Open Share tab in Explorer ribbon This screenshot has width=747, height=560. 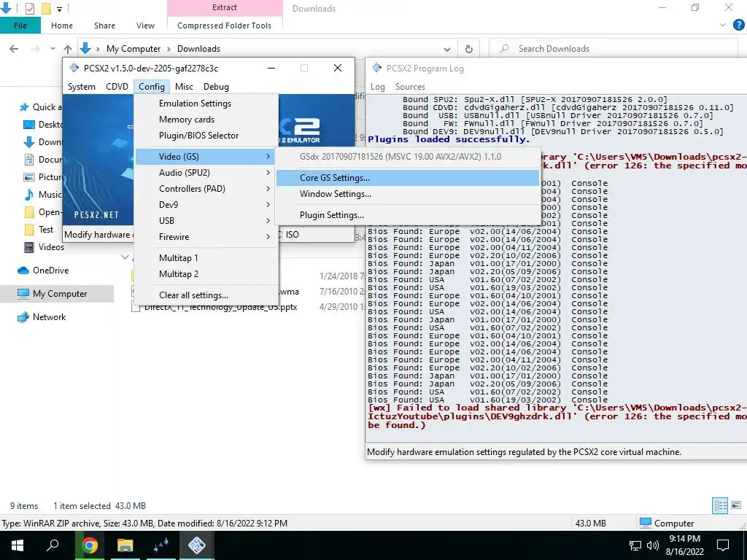[104, 26]
